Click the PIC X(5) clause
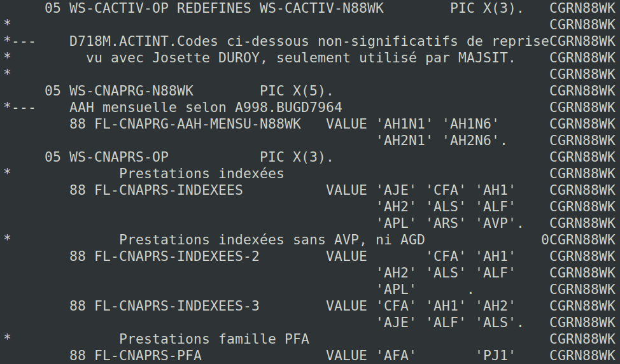The width and height of the screenshot is (620, 364). (x=297, y=91)
